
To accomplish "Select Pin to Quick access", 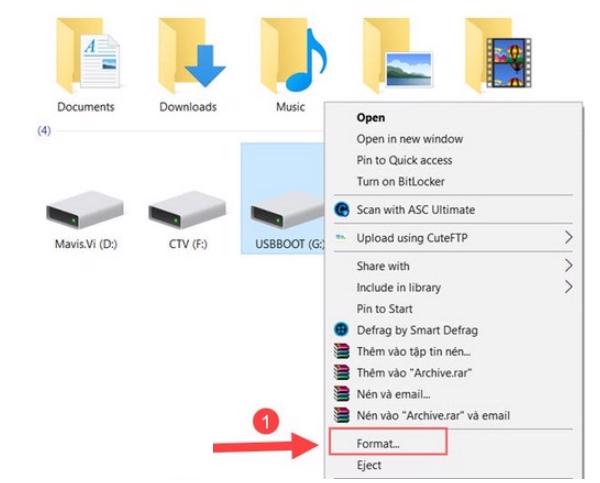I will tap(404, 160).
